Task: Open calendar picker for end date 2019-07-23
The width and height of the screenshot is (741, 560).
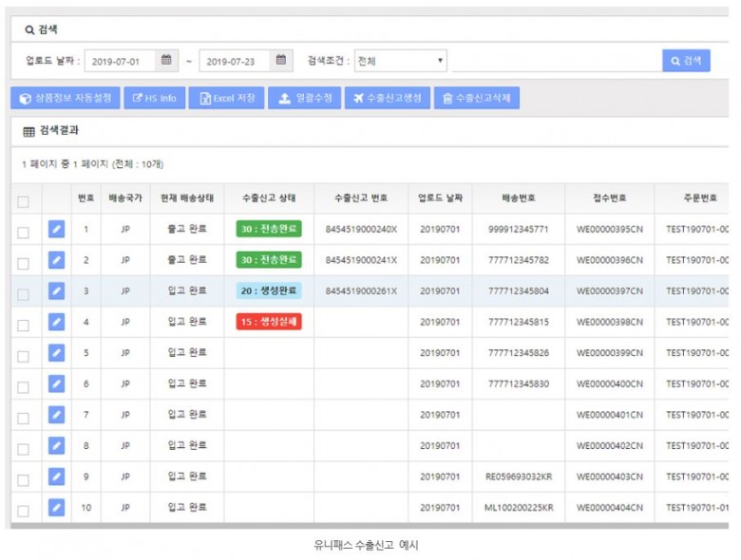Action: pos(281,61)
